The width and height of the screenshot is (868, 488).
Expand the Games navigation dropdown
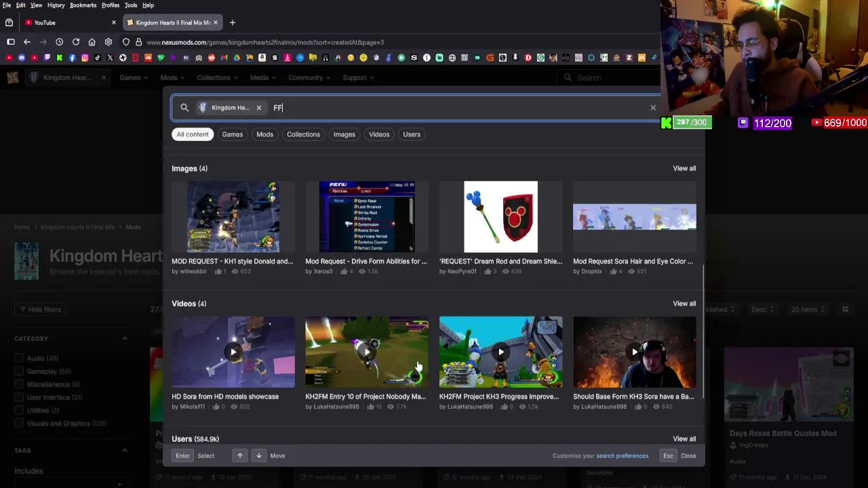coord(134,77)
